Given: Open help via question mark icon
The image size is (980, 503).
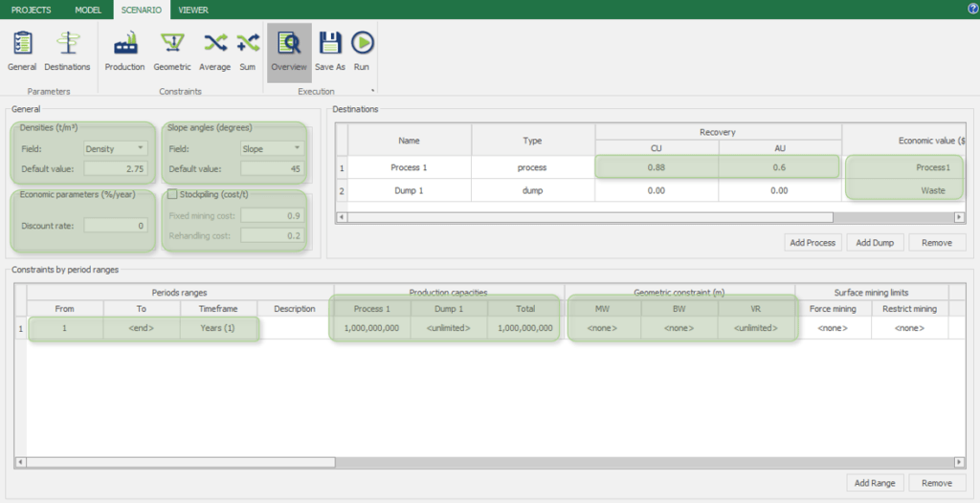Looking at the screenshot, I should 972,10.
